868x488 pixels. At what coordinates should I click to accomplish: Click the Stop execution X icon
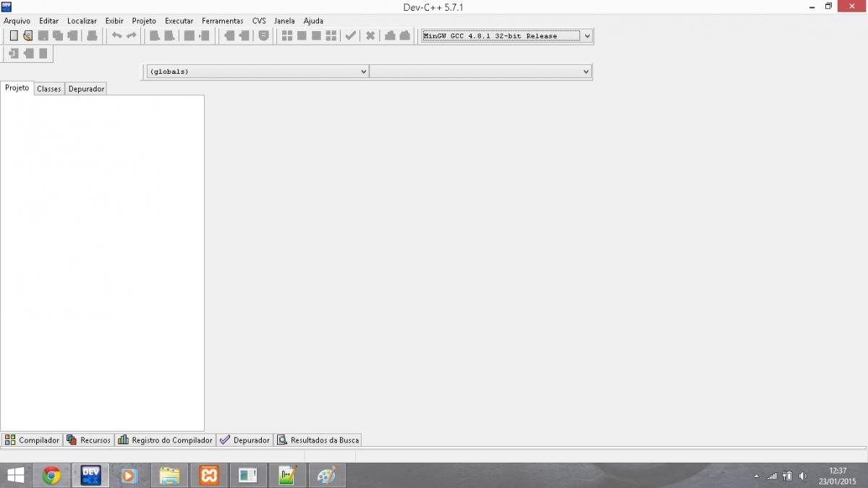pyautogui.click(x=370, y=35)
